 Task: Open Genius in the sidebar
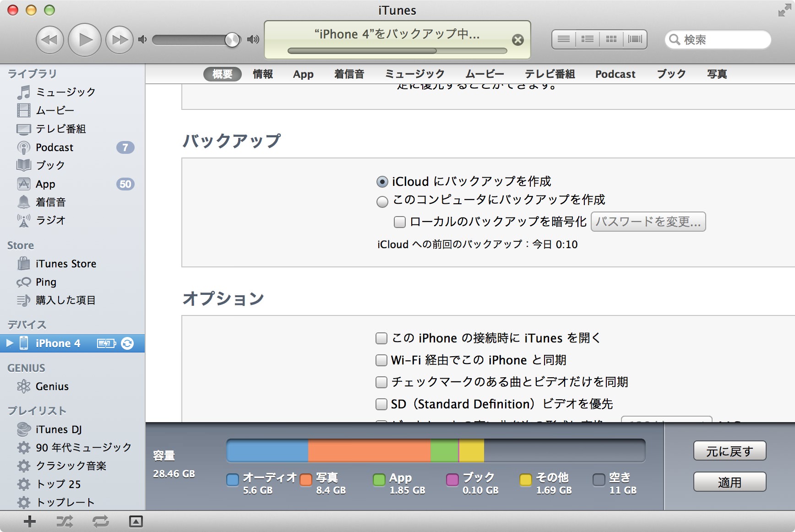click(72, 386)
